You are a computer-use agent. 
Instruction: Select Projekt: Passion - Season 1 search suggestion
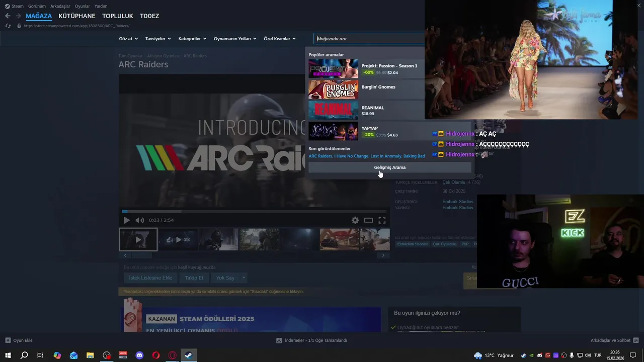[x=366, y=69]
